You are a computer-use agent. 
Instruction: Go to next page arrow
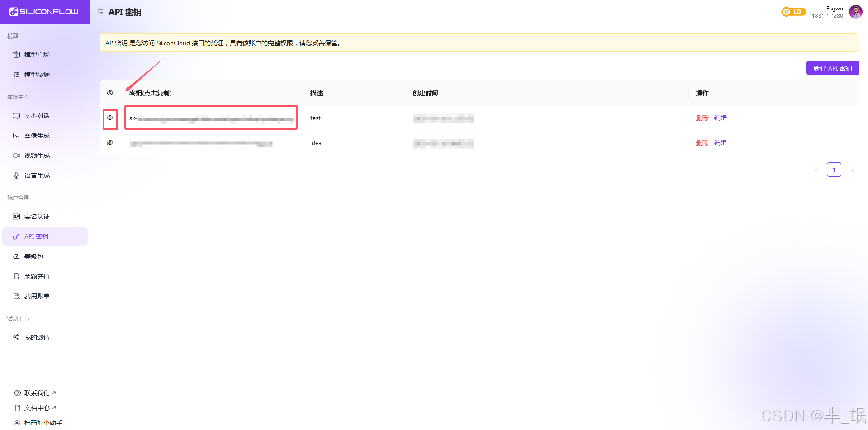coord(852,170)
